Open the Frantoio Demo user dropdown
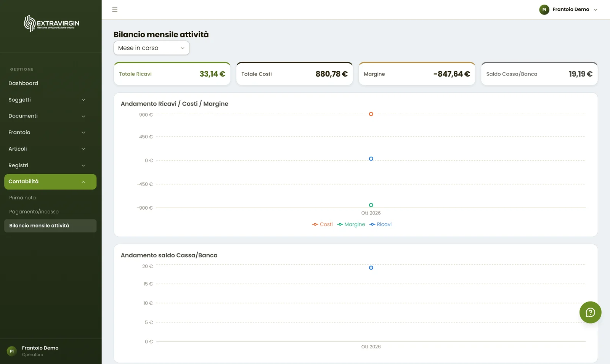The image size is (610, 364). point(568,10)
